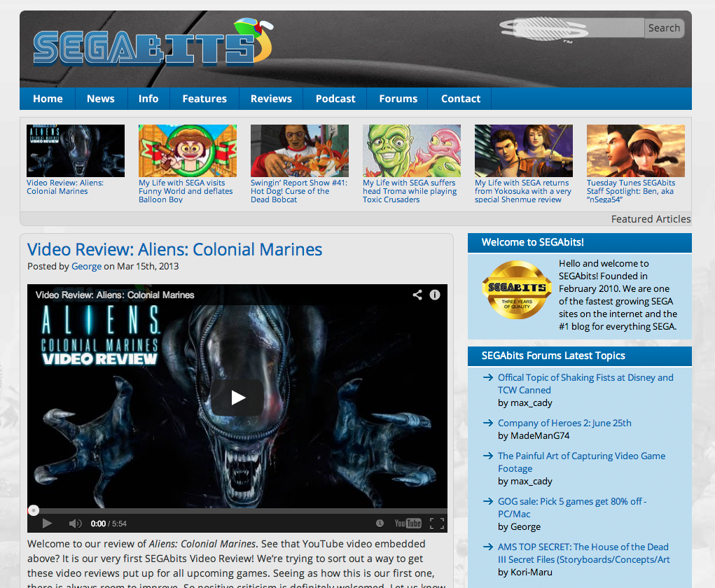The height and width of the screenshot is (588, 715).
Task: Open author George's profile link
Action: click(x=86, y=266)
